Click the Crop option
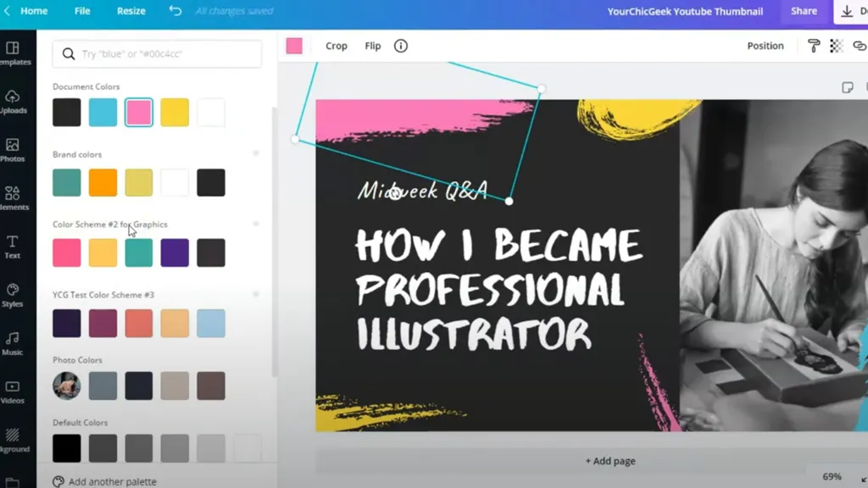Image resolution: width=868 pixels, height=488 pixels. (336, 46)
